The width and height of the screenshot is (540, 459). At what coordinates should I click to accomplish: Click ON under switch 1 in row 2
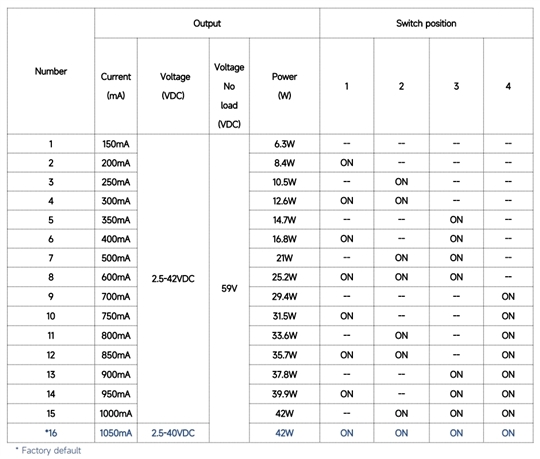346,163
